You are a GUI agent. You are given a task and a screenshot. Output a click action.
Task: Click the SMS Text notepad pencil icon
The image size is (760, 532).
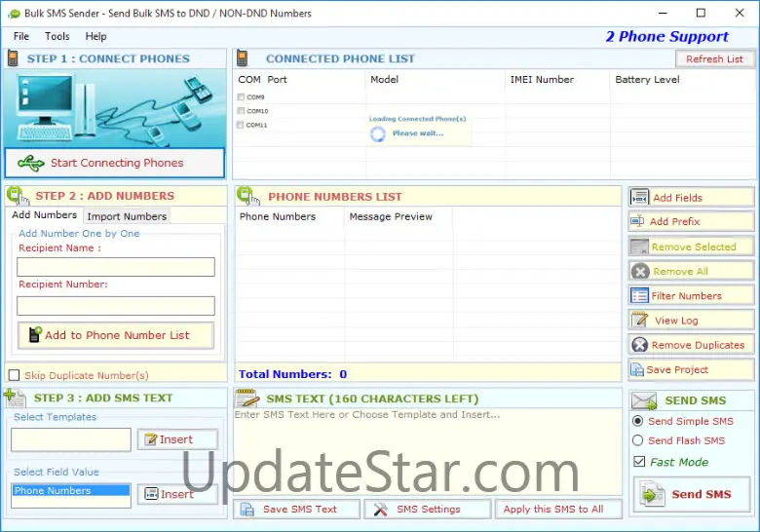click(247, 398)
